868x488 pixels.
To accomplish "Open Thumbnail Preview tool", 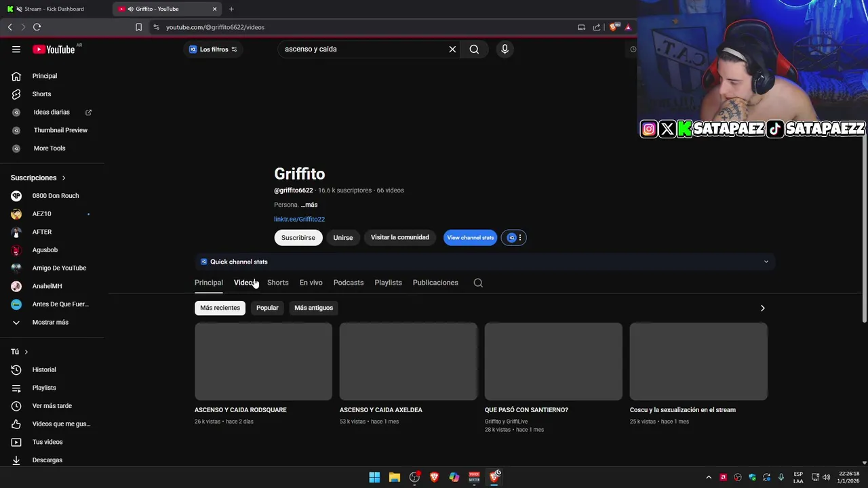I will pos(60,130).
